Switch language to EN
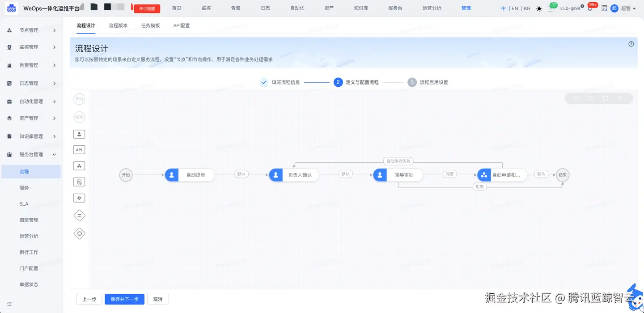Image resolution: width=644 pixels, height=313 pixels. [515, 8]
